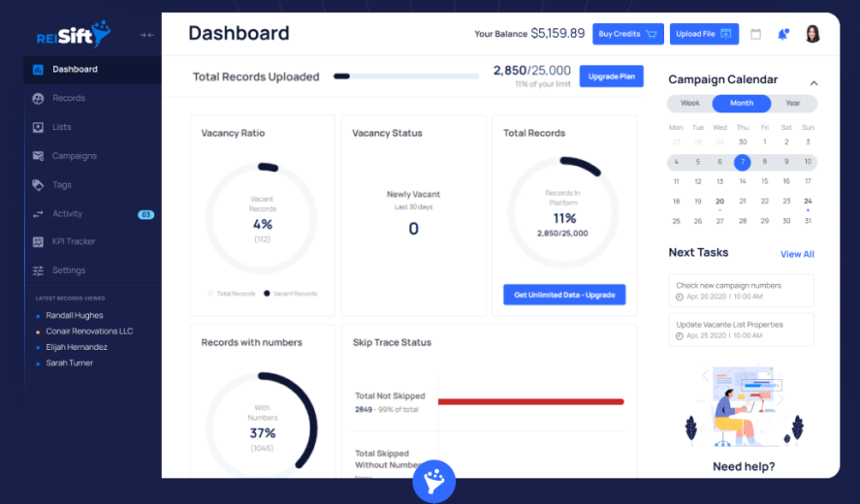Click the Settings sliders icon
The image size is (860, 504).
(38, 270)
